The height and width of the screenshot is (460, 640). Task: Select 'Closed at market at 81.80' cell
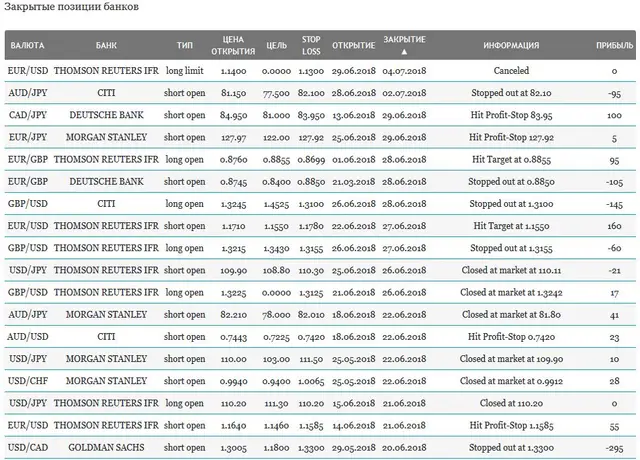pos(511,314)
